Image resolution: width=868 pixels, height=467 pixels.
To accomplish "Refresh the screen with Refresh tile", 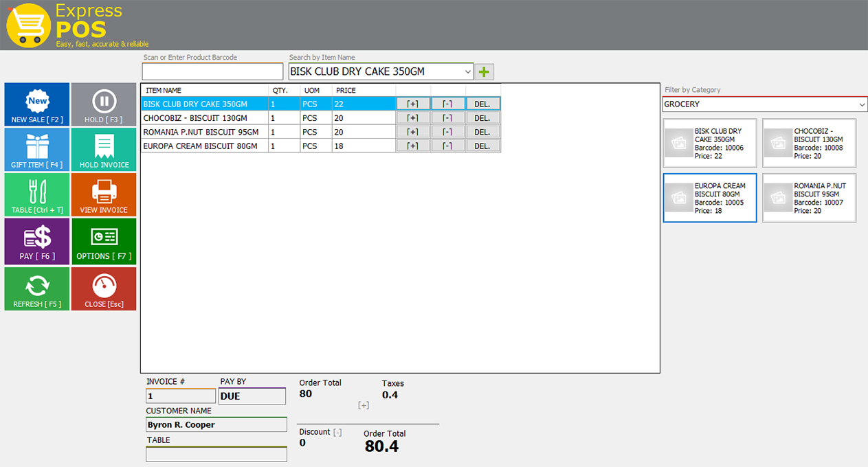I will point(37,288).
